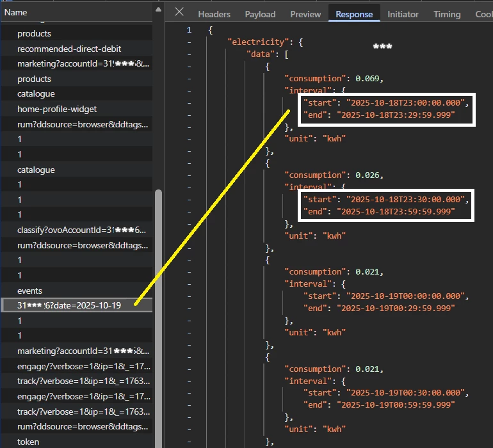This screenshot has height=448, width=493.
Task: Collapse the "electricity" object in the gutter
Action: [x=189, y=42]
